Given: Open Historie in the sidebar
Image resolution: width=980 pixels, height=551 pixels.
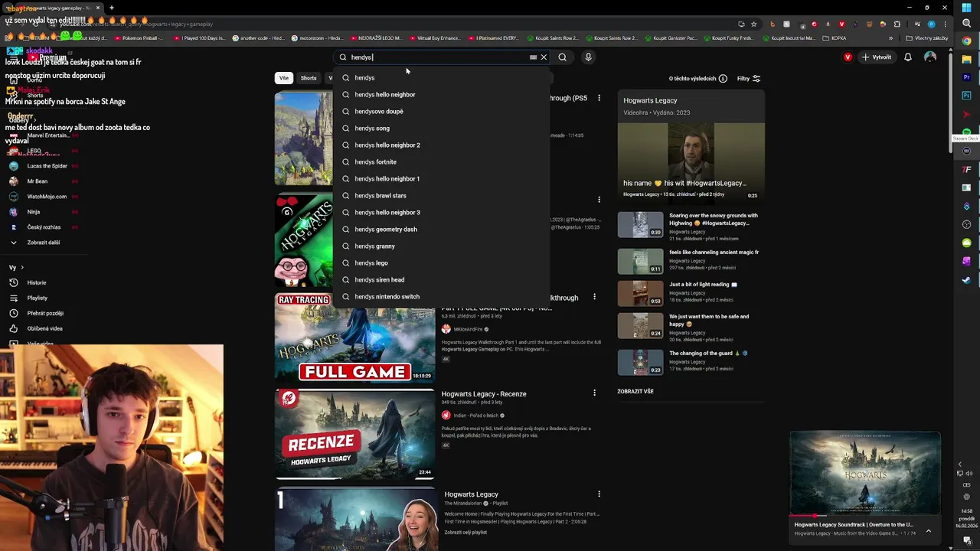Looking at the screenshot, I should 37,282.
